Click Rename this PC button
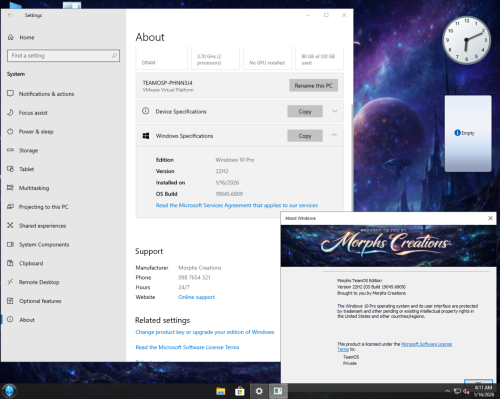Image resolution: width=500 pixels, height=399 pixels. [313, 86]
